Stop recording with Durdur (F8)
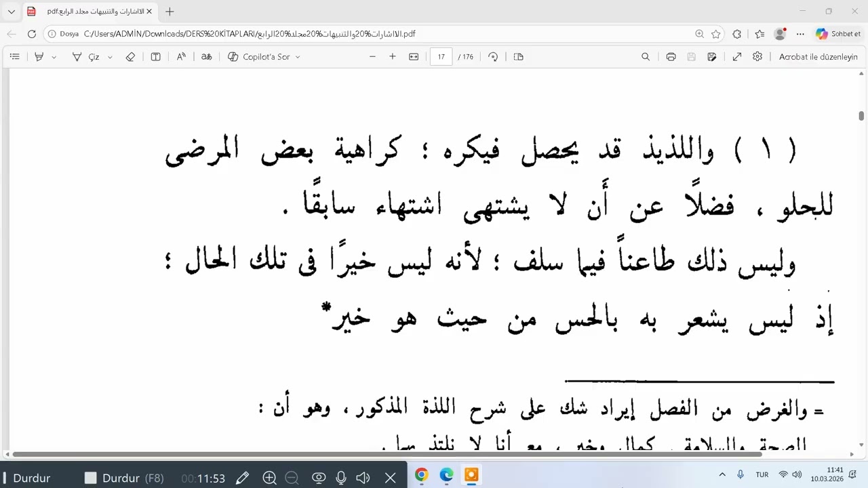This screenshot has width=868, height=488. [124, 478]
